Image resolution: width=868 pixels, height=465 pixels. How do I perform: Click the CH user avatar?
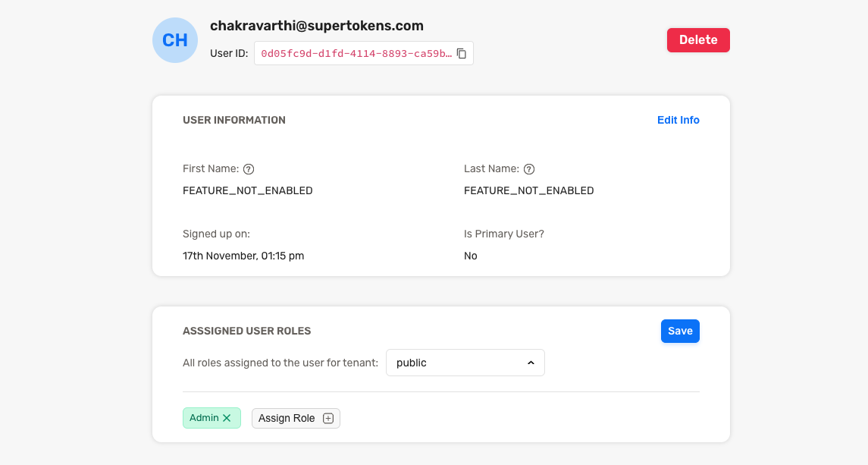(175, 40)
